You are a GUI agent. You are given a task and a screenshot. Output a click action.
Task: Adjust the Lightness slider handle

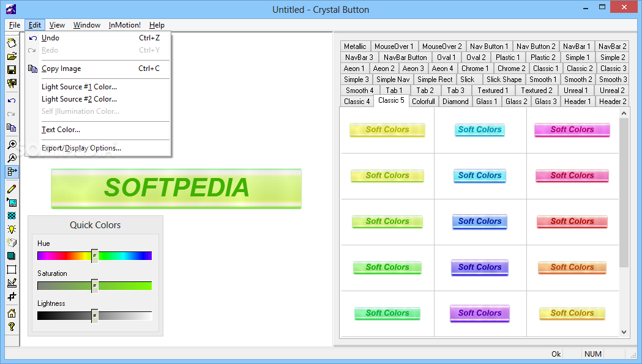95,316
